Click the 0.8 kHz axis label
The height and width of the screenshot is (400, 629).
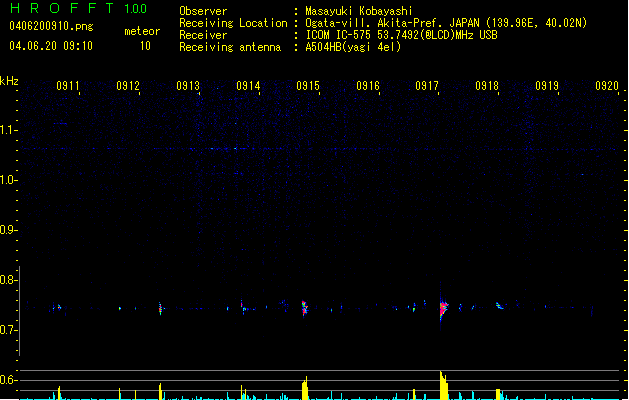tap(8, 280)
